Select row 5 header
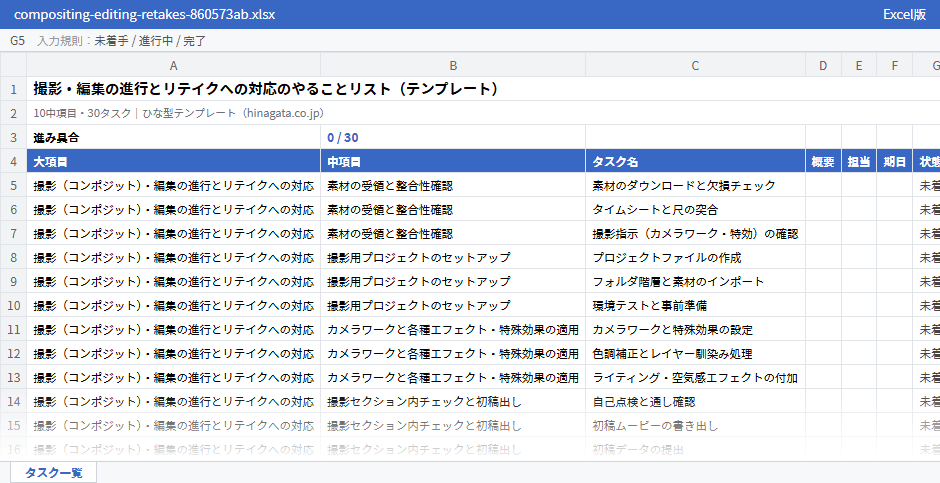Viewport: 940px width, 483px height. [13, 185]
